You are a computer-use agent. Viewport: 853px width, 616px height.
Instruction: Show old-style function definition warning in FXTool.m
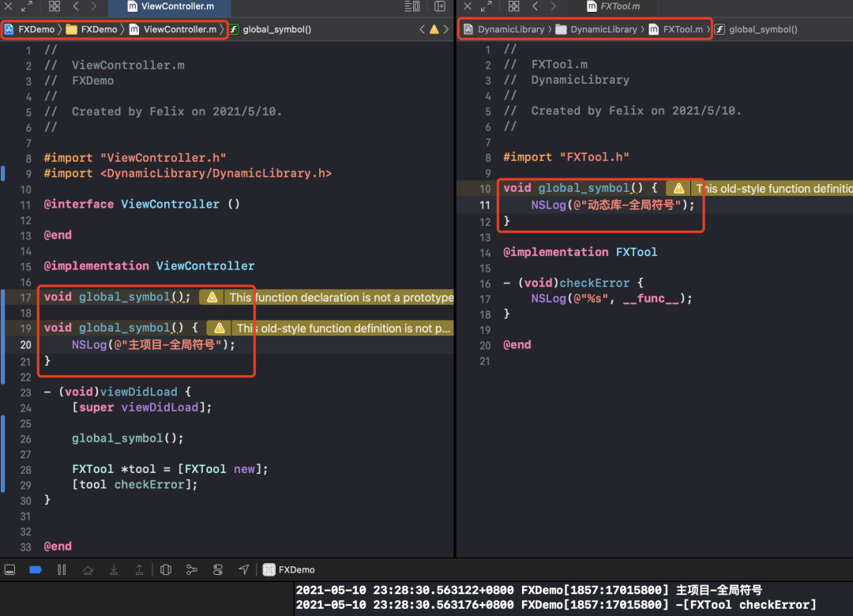(x=774, y=188)
